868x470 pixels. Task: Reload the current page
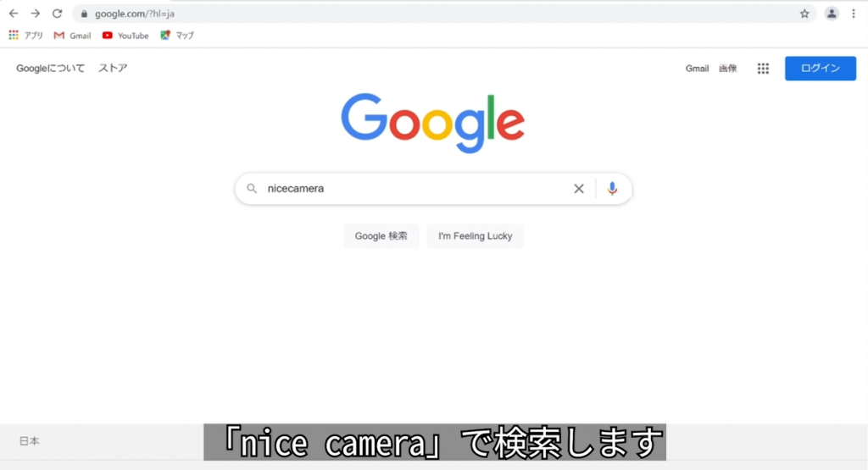[x=57, y=14]
